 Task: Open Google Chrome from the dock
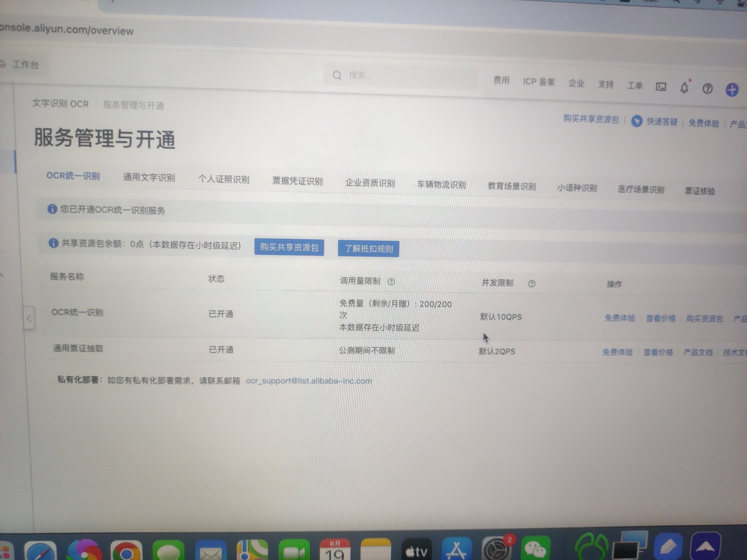coord(126,551)
